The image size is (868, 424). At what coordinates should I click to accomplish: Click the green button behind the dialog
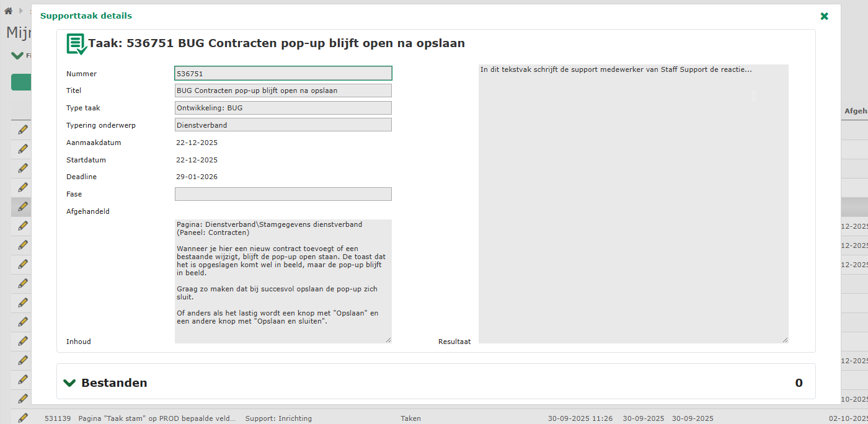point(21,82)
